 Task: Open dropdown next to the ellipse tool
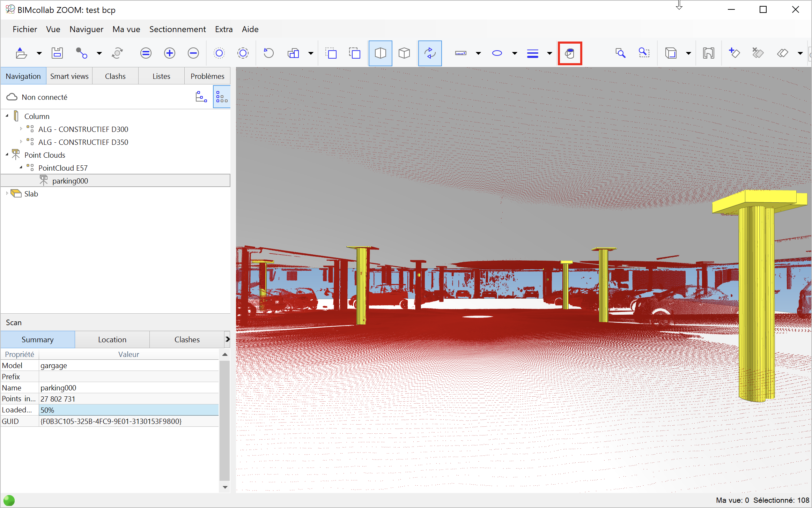pos(515,53)
